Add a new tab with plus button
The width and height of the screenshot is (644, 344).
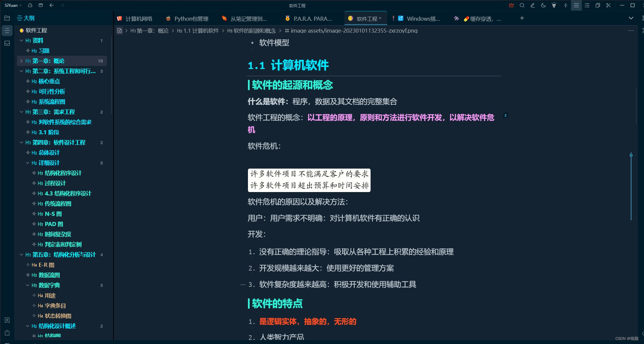tap(522, 18)
